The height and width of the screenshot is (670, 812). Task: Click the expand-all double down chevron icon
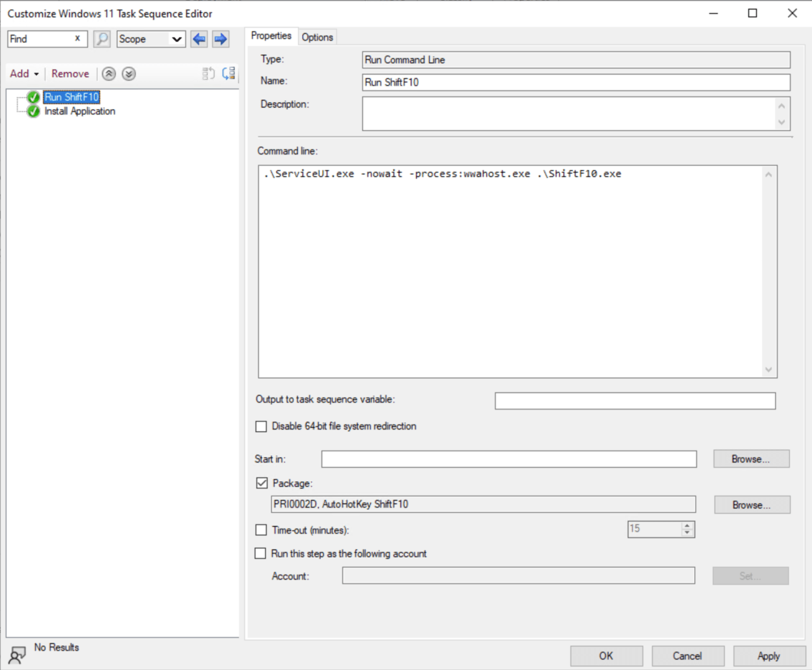129,74
